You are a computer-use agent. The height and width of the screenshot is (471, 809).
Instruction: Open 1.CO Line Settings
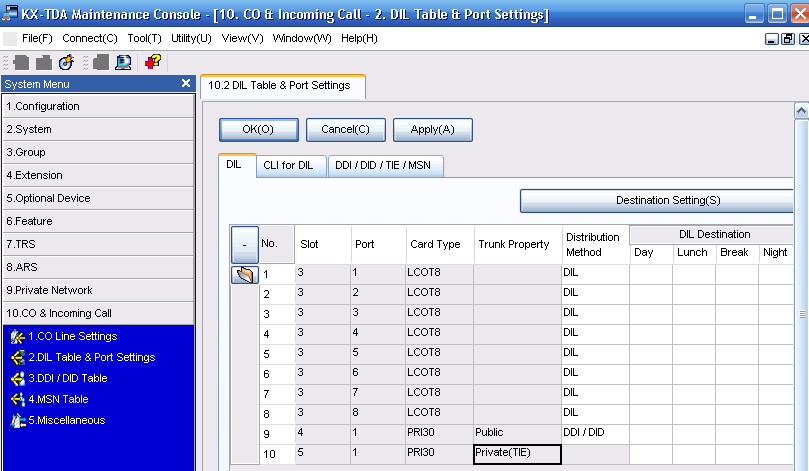73,336
